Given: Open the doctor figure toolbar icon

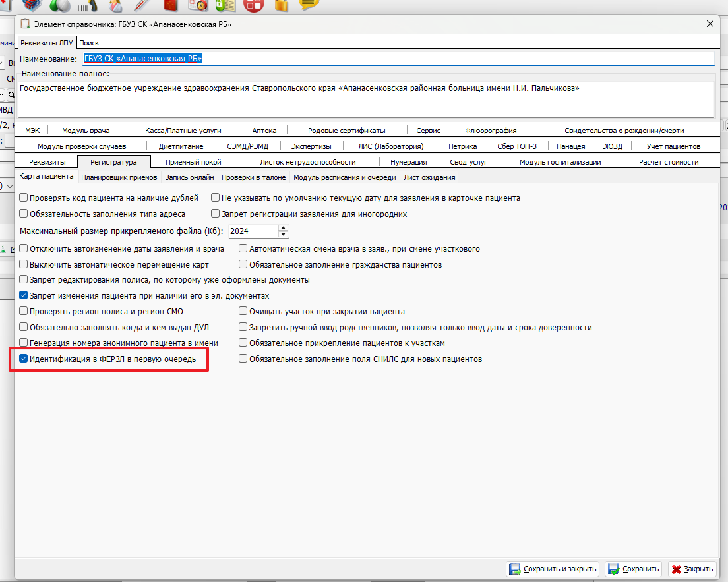Looking at the screenshot, I should pos(115,5).
